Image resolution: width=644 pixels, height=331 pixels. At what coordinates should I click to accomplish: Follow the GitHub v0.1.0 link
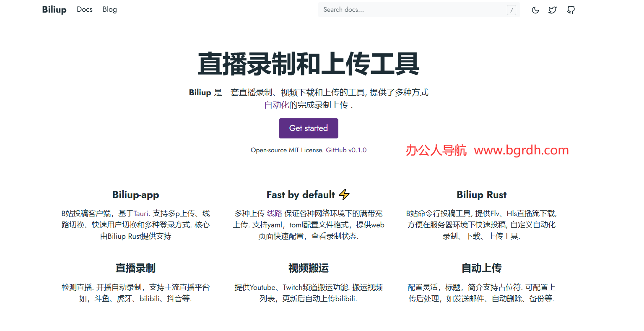pos(346,150)
